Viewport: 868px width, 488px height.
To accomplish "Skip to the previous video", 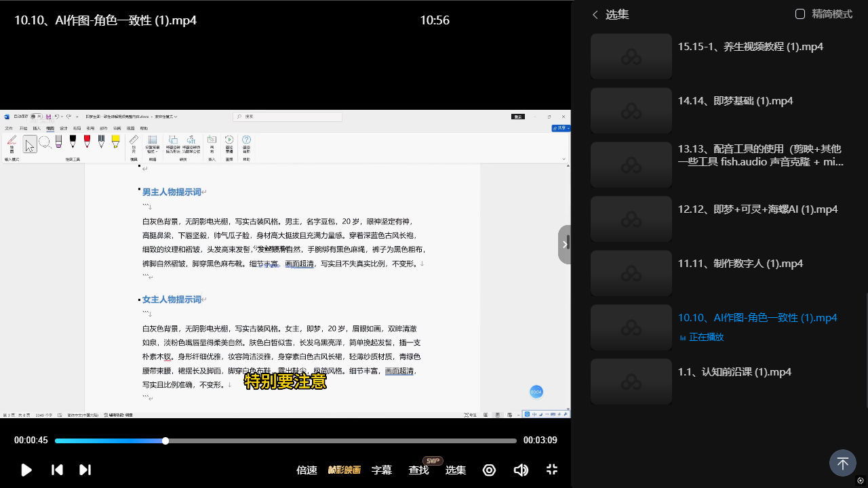I will click(x=58, y=470).
